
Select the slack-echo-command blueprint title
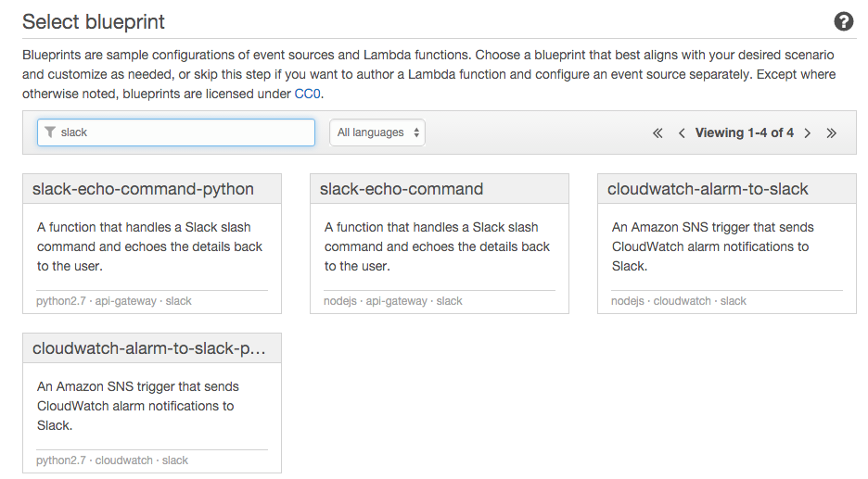[x=402, y=189]
